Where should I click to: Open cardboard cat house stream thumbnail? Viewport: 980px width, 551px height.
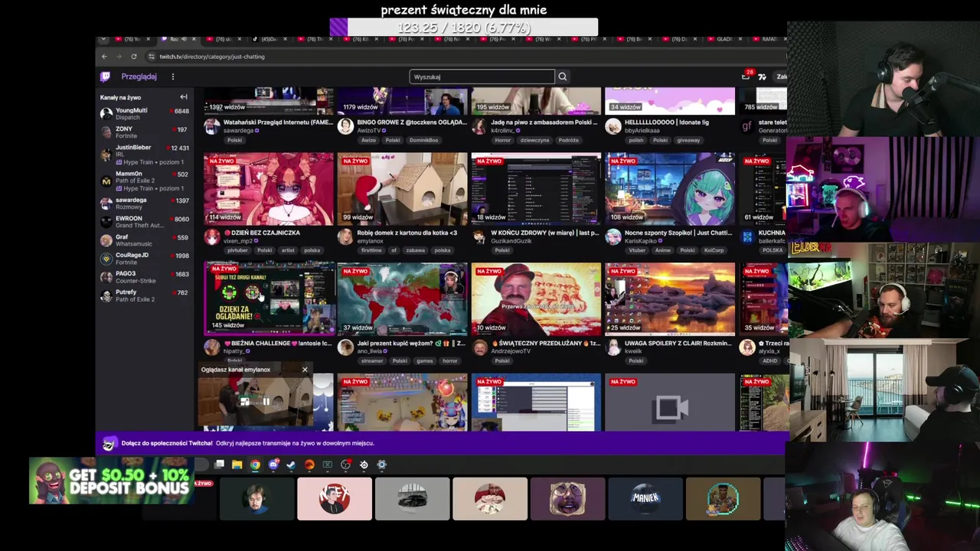tap(403, 189)
